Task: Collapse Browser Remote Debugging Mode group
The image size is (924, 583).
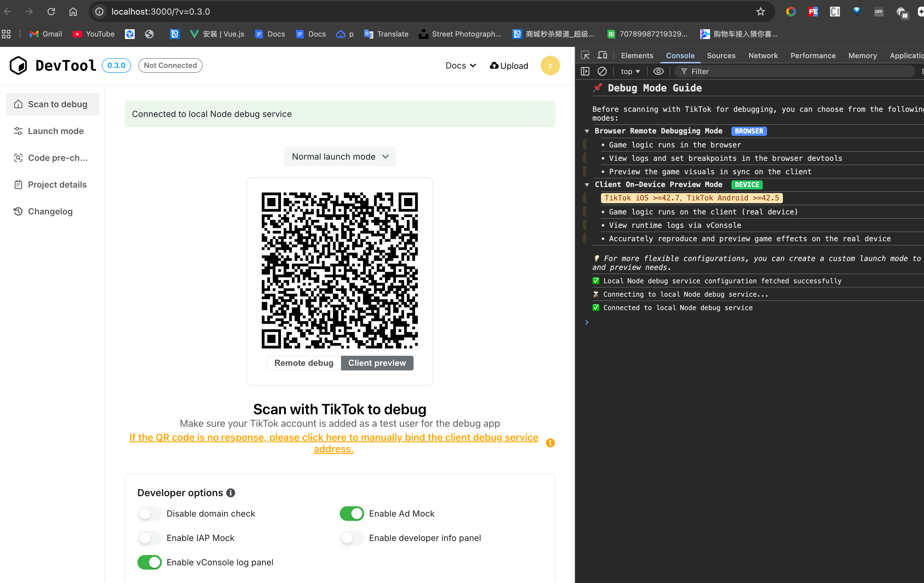Action: point(586,131)
